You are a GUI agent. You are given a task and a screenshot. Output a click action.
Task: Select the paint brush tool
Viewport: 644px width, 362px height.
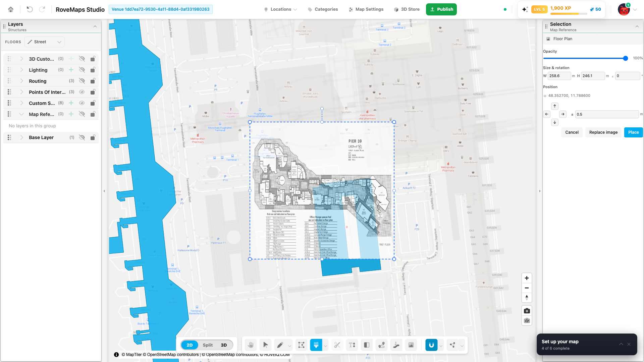tap(316, 345)
